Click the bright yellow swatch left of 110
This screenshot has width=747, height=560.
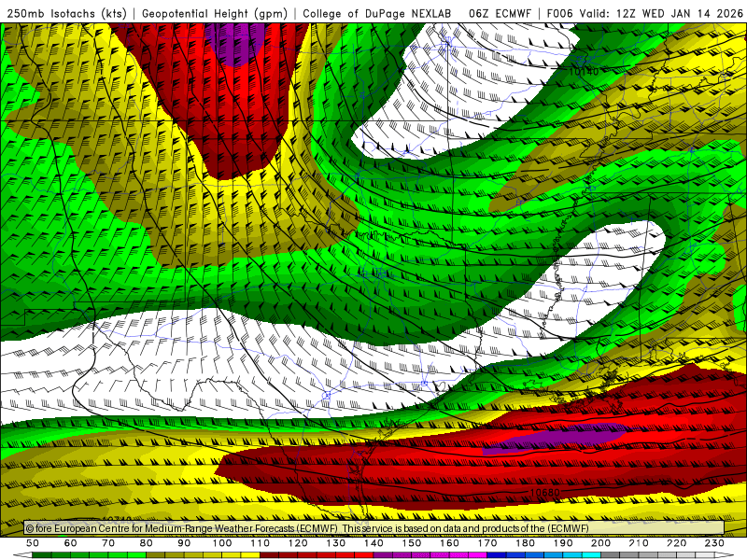coord(250,555)
